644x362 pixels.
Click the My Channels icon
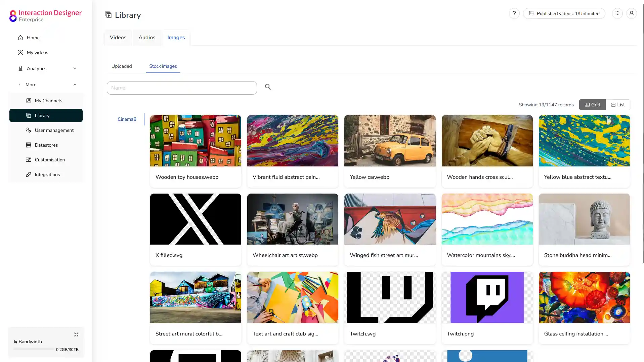[29, 101]
